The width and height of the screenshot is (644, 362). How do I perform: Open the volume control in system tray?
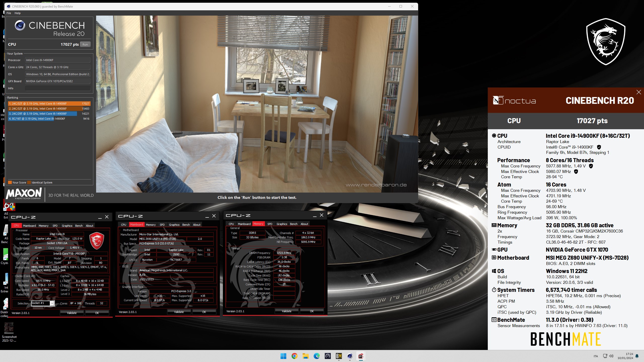611,356
